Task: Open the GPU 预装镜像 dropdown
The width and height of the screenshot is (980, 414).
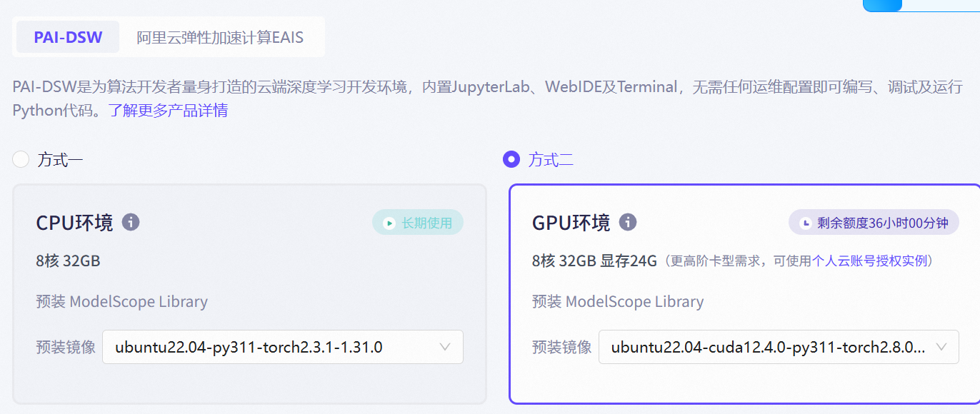Action: [x=779, y=347]
